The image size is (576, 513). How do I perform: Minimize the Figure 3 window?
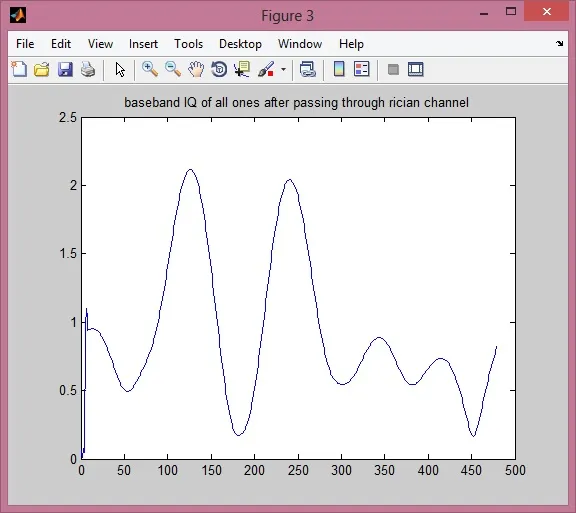coord(484,14)
